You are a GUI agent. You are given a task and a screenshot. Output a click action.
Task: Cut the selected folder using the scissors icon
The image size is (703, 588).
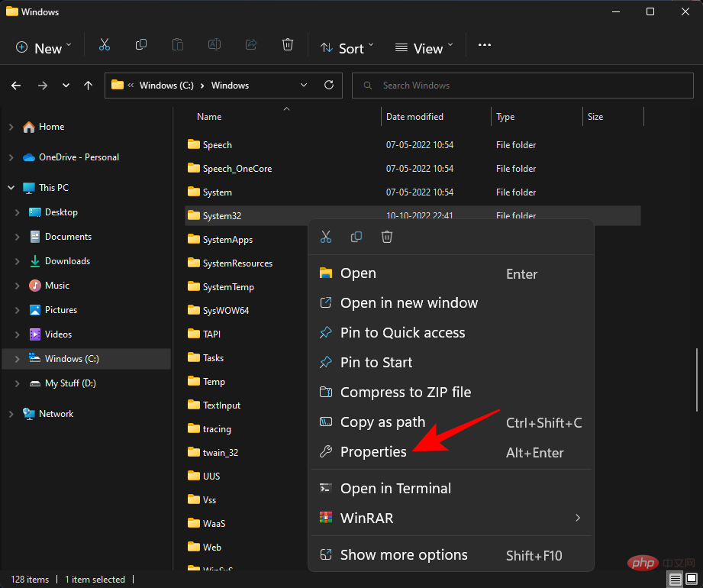click(x=105, y=44)
